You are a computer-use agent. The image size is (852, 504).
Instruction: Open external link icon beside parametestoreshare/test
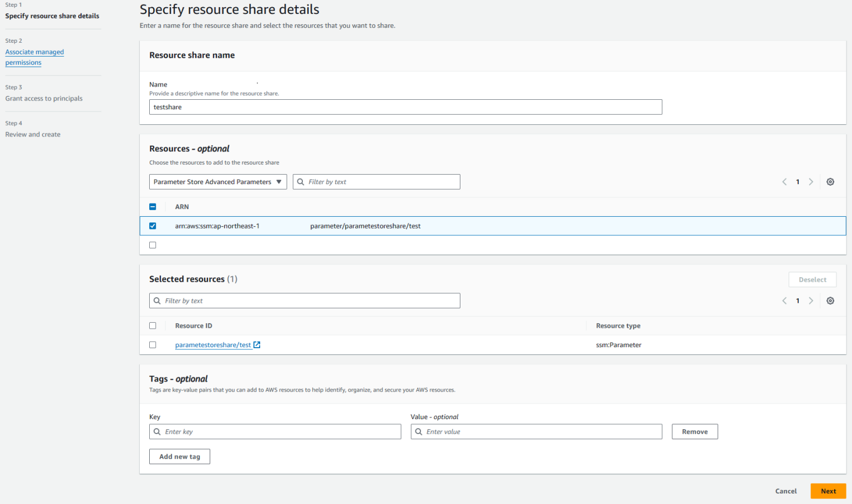(257, 345)
